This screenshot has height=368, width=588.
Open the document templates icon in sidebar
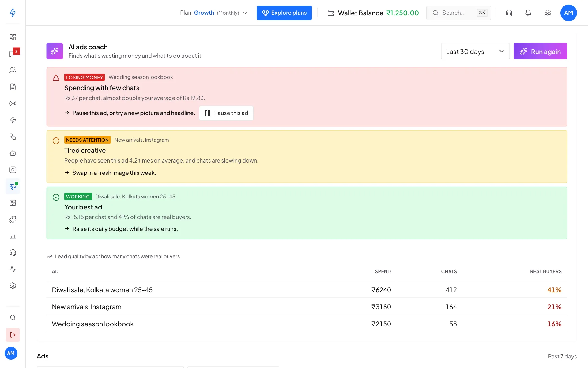click(13, 87)
